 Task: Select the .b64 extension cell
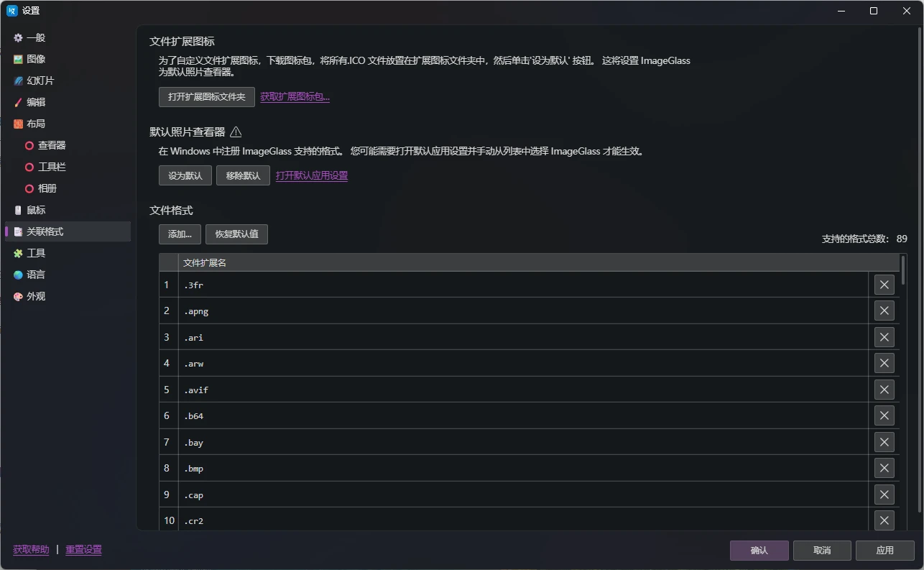pos(523,415)
